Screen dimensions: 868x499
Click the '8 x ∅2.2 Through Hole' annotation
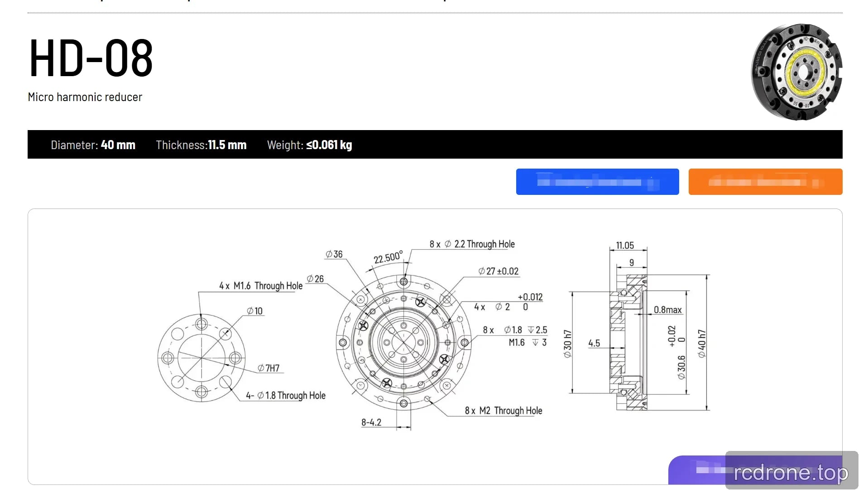[472, 244]
